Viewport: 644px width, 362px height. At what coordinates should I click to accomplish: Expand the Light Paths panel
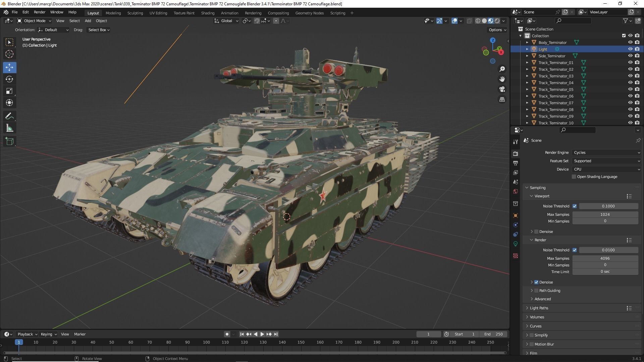tap(539, 308)
